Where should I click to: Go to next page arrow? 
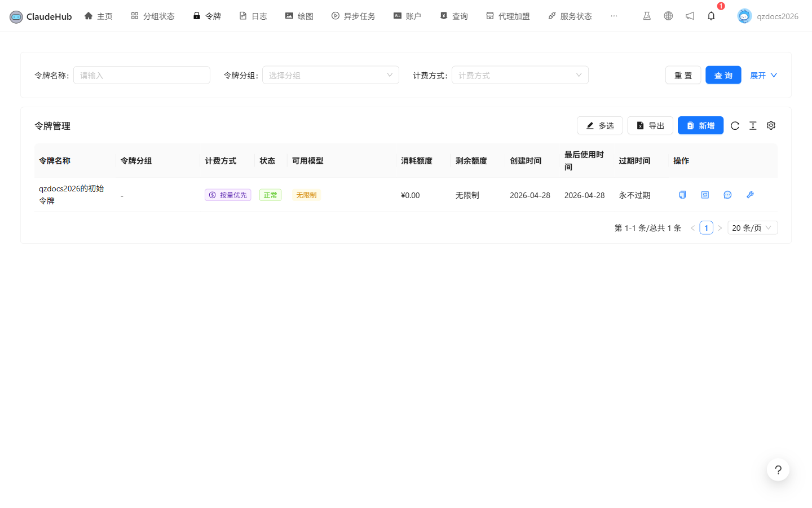[720, 228]
